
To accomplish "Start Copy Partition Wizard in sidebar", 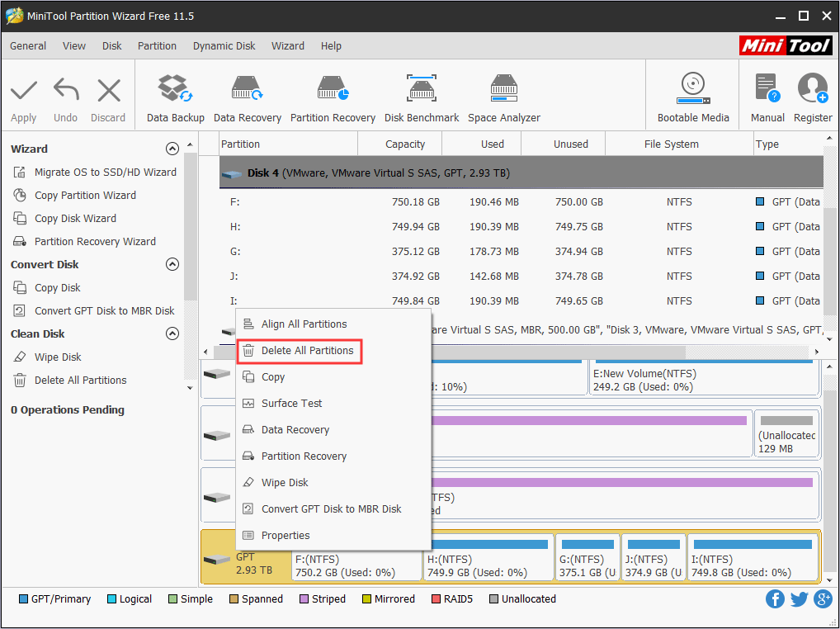I will click(x=74, y=195).
